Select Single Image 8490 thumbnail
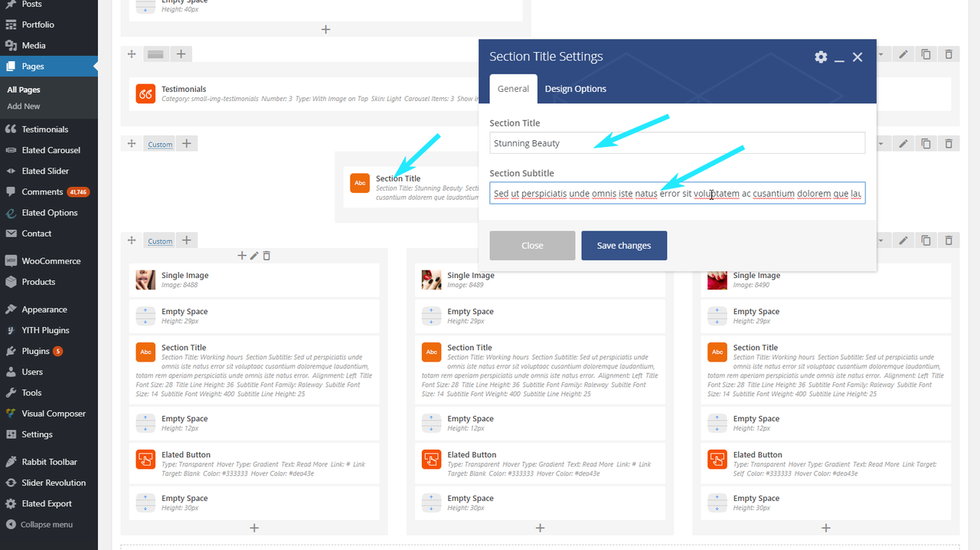 [x=717, y=280]
